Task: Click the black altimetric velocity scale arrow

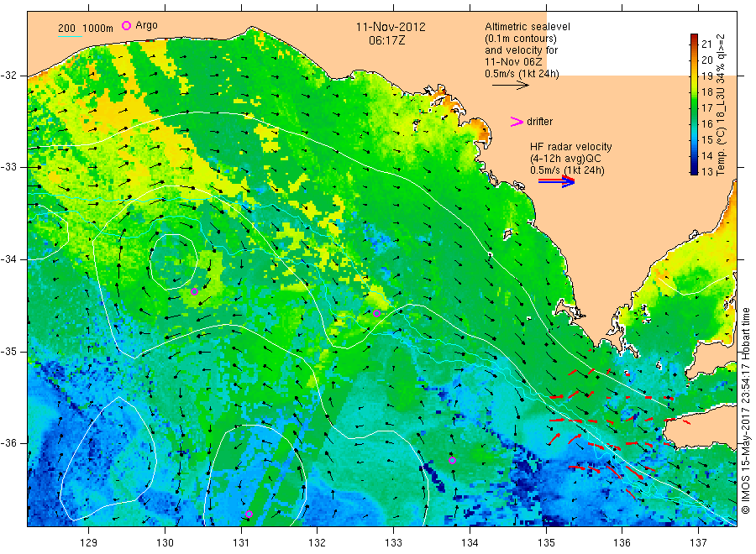Action: [511, 86]
